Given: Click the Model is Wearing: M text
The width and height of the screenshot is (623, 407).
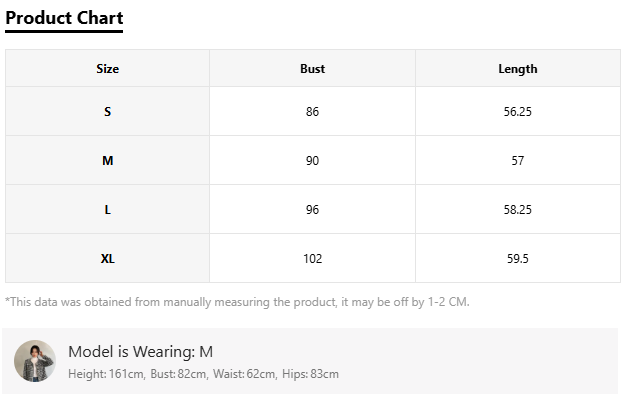Looking at the screenshot, I should pos(141,351).
